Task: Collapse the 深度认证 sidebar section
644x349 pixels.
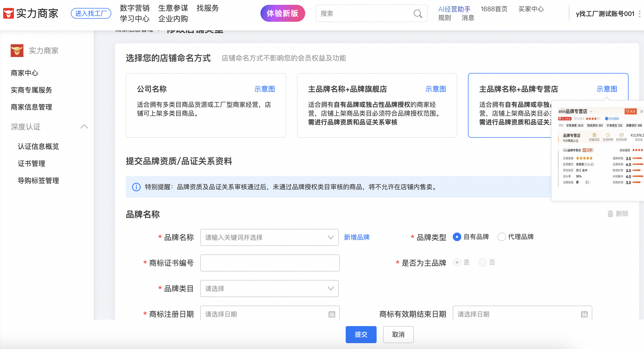Action: pos(84,127)
